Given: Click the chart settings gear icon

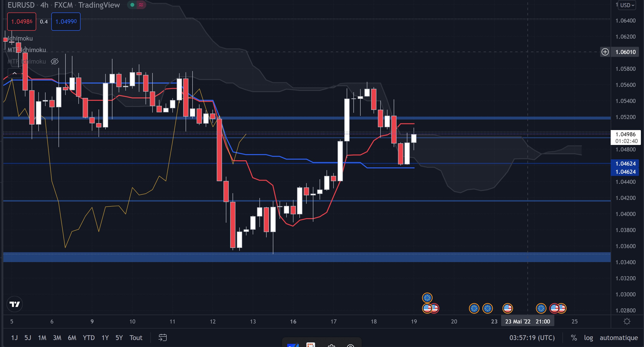Looking at the screenshot, I should (627, 321).
